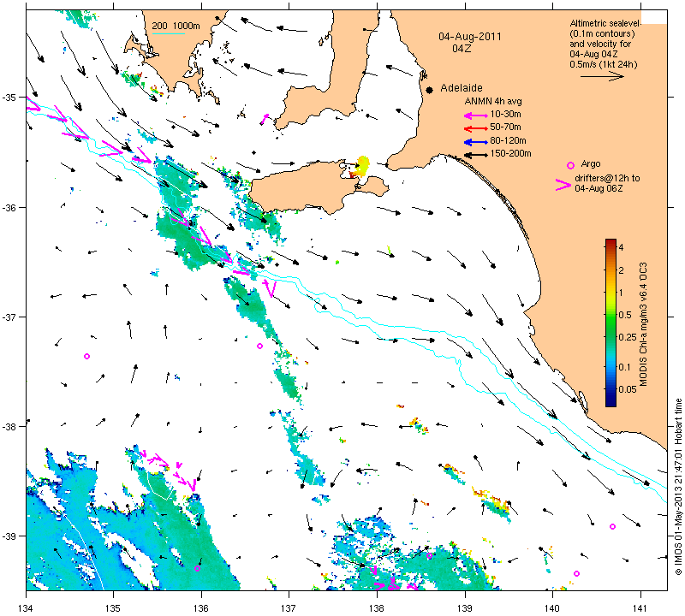
Task: Click Argo float marker near 39.3S 136E
Action: [x=198, y=568]
